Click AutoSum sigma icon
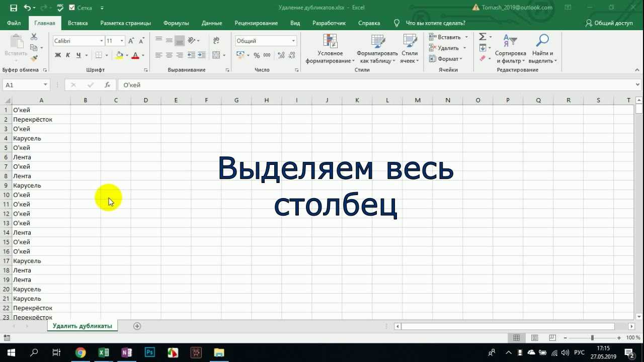Screen dimensions: 644x362 (x=482, y=37)
